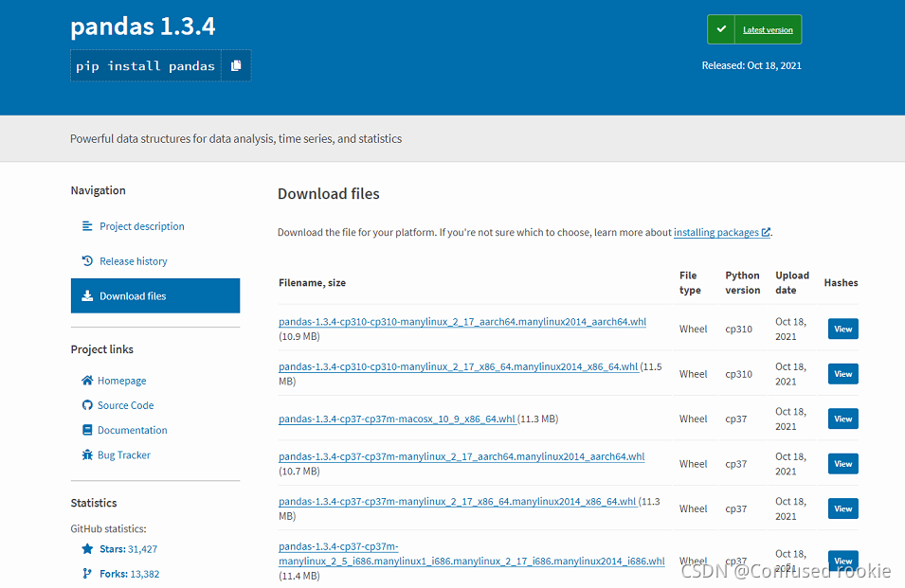Click the Release history clock icon
Screen dimensions: 905x588
click(87, 260)
